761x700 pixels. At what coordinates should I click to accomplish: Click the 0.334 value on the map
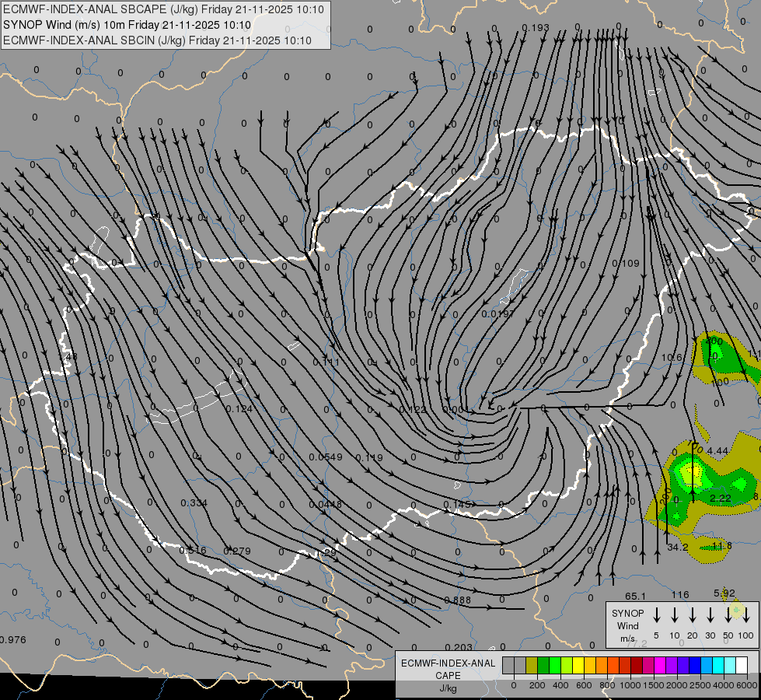(x=194, y=502)
